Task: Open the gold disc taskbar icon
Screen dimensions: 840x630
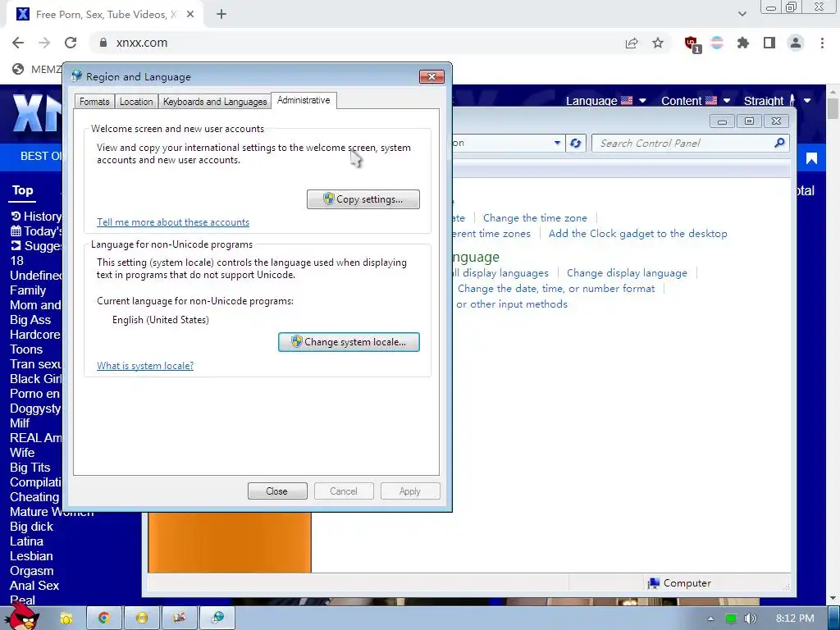Action: 141,619
